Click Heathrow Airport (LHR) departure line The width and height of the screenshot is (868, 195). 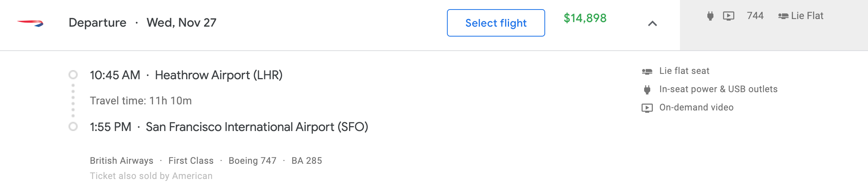click(x=219, y=75)
